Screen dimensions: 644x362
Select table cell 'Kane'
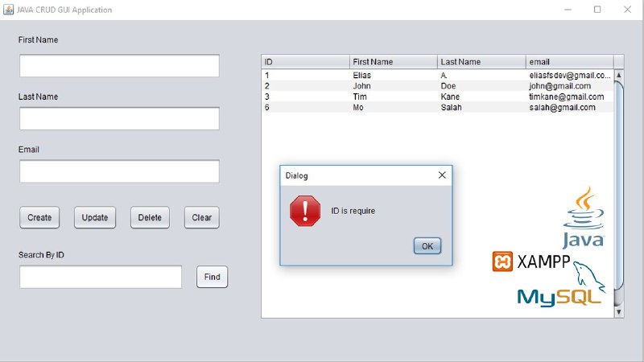coord(481,97)
